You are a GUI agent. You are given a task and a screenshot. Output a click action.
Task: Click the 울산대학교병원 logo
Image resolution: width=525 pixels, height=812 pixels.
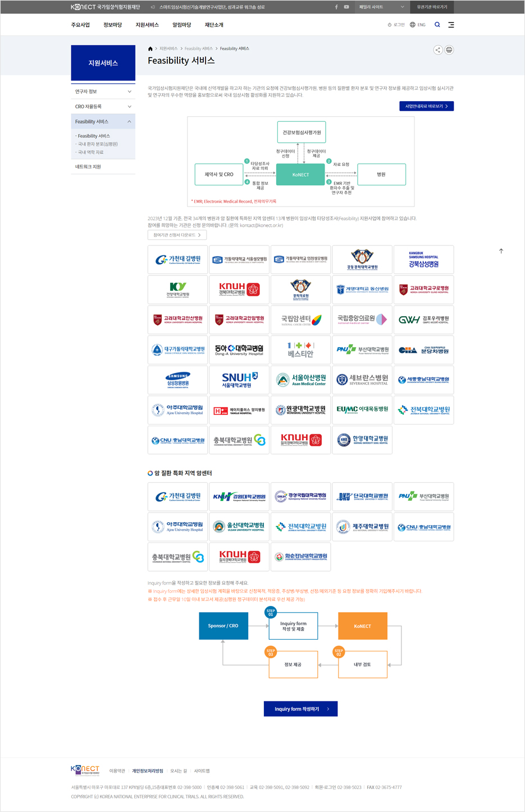[x=239, y=527]
